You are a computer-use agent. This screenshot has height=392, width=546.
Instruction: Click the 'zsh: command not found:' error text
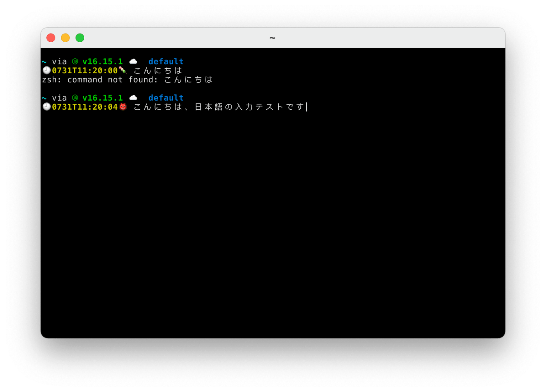click(x=100, y=80)
